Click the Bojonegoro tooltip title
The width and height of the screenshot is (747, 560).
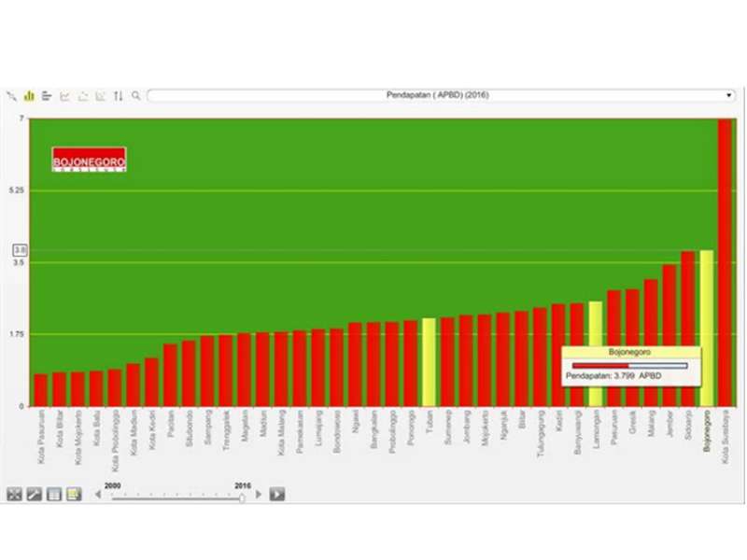pos(629,353)
